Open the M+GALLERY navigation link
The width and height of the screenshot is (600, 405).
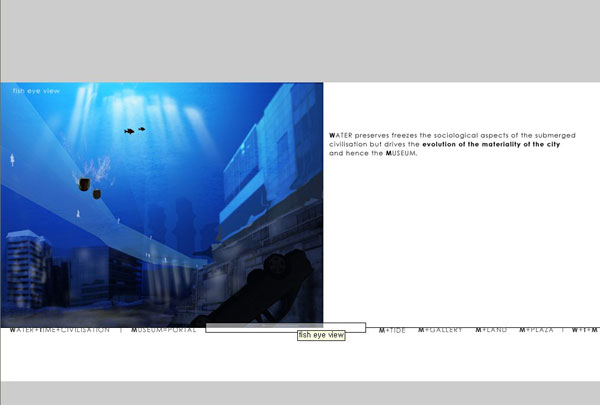[x=440, y=330]
